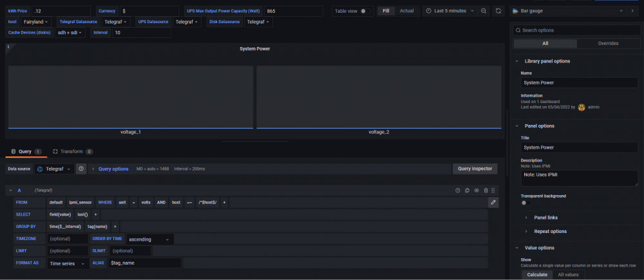Toggle the text edit mode pencil icon

493,202
